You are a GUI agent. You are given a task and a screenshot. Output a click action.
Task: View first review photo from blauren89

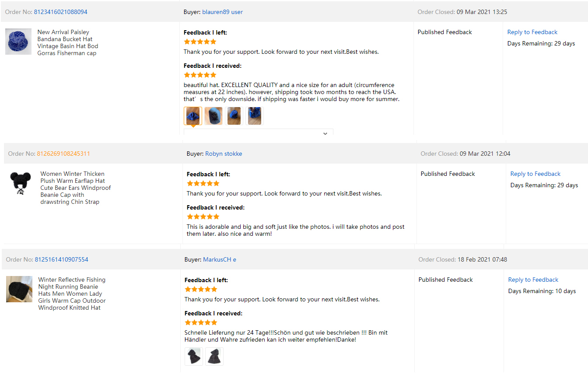193,116
